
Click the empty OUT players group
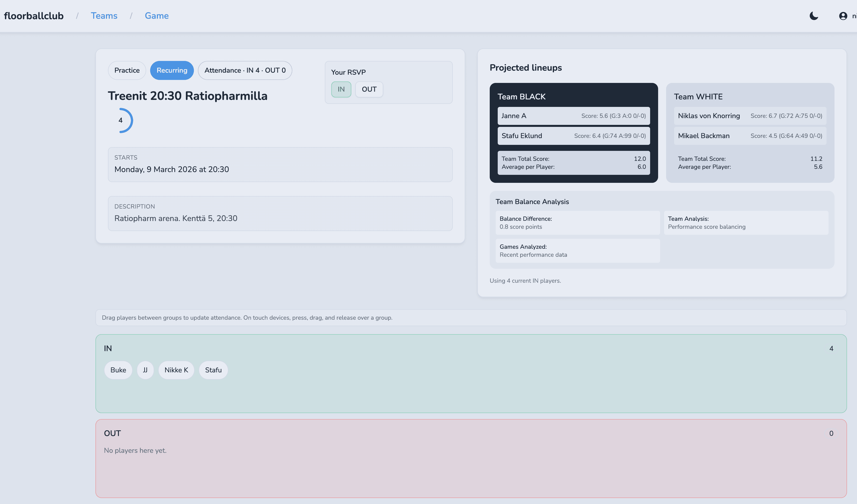[x=471, y=472]
